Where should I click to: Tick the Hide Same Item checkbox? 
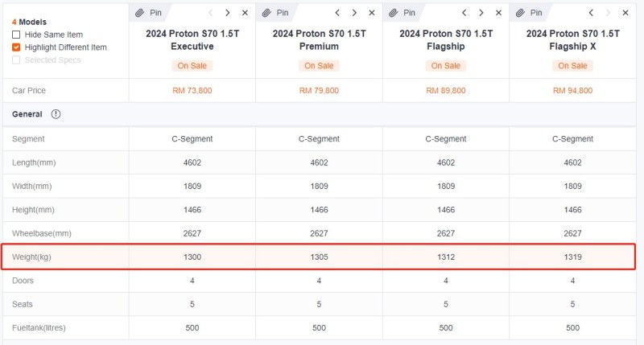click(x=16, y=35)
